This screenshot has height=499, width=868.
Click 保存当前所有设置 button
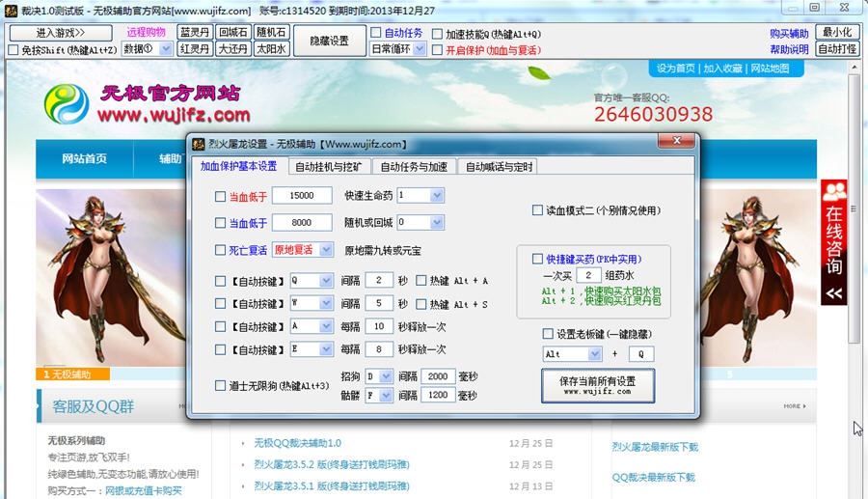598,385
